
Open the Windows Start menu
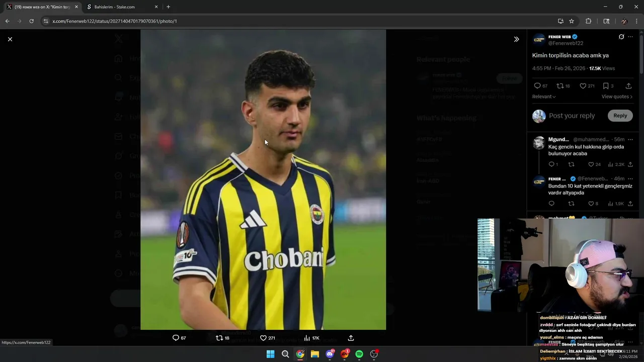click(270, 354)
